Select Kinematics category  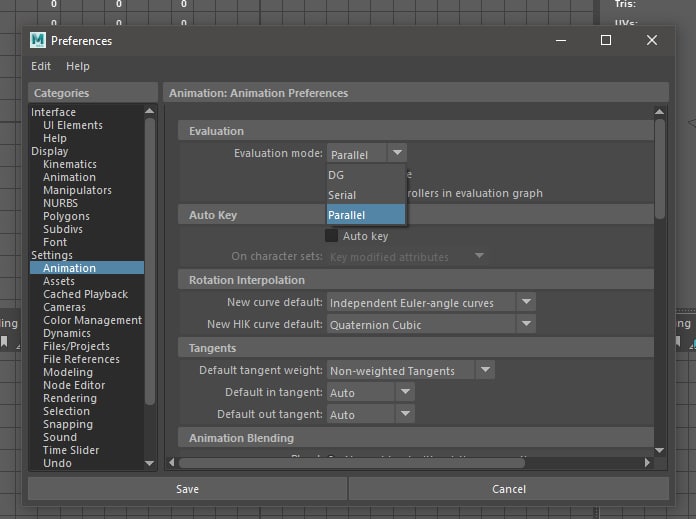point(70,164)
